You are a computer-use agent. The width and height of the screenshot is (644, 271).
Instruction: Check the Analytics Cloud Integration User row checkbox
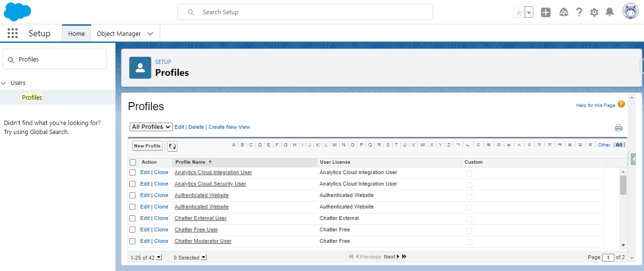pos(133,173)
